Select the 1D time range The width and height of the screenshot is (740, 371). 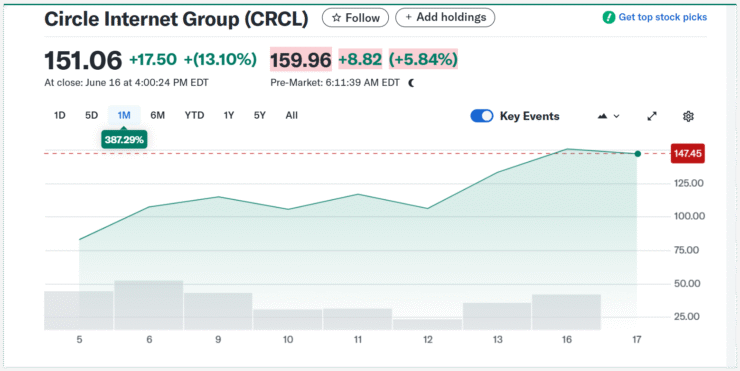59,116
